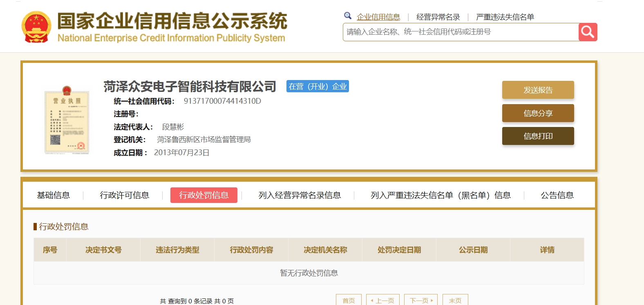
Task: Select the 企业信用信息 search category
Action: point(378,17)
